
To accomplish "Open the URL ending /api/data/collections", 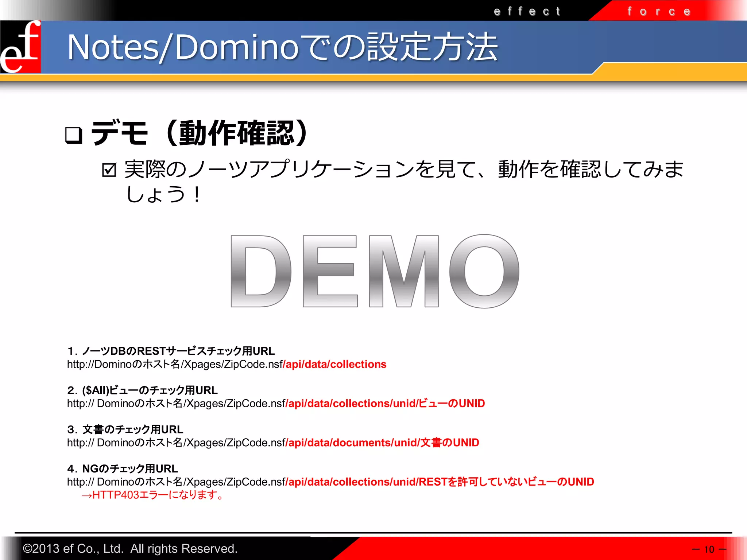I will click(x=227, y=364).
